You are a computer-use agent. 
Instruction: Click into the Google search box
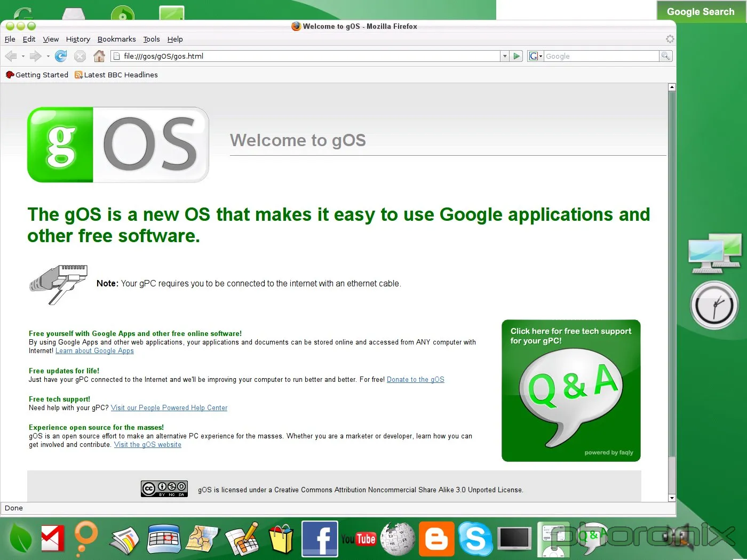click(x=601, y=56)
